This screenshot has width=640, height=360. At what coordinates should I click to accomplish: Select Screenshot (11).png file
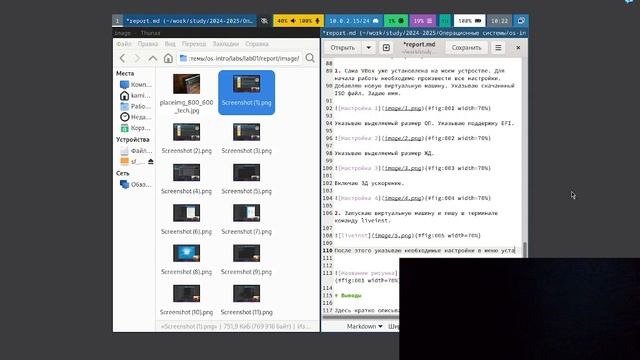(247, 300)
